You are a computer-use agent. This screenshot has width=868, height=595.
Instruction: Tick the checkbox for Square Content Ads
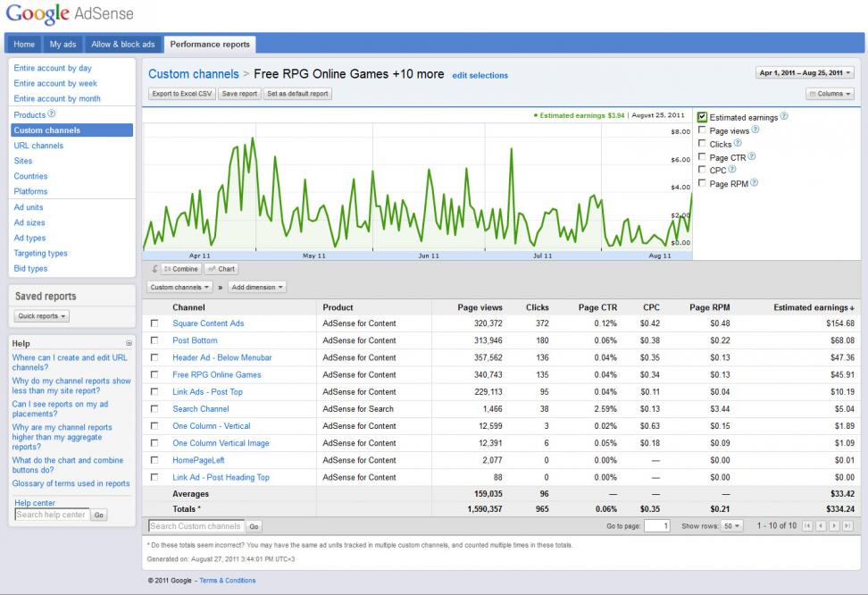[154, 323]
